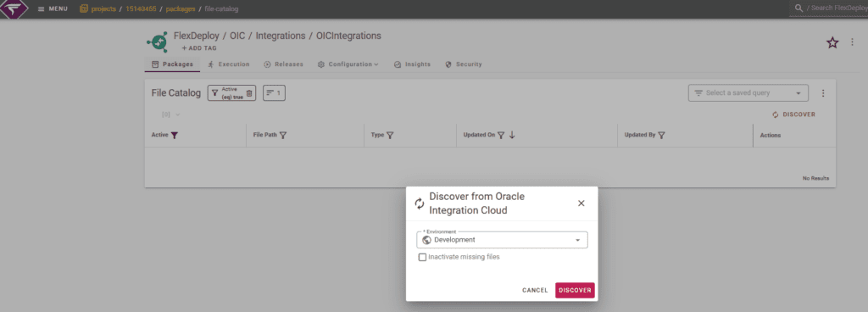Toggle Updated On sort arrow
The width and height of the screenshot is (868, 312).
[512, 135]
